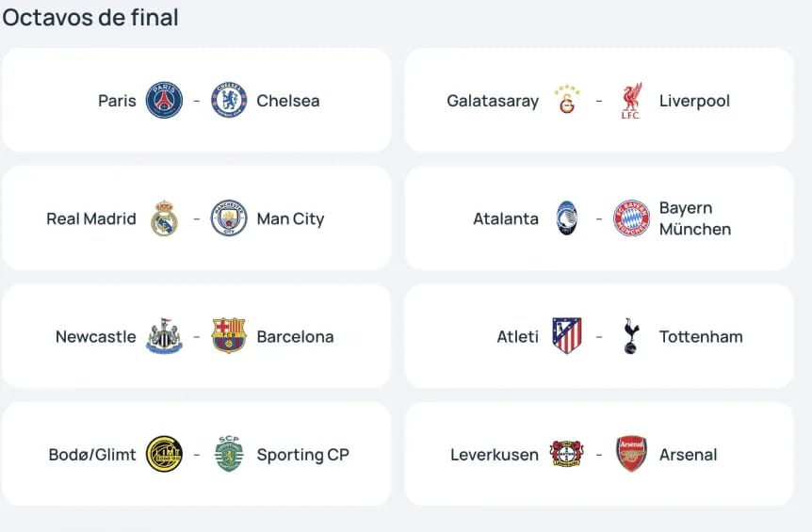812x532 pixels.
Task: Click the Liverpool LFC crest
Action: coord(631,101)
